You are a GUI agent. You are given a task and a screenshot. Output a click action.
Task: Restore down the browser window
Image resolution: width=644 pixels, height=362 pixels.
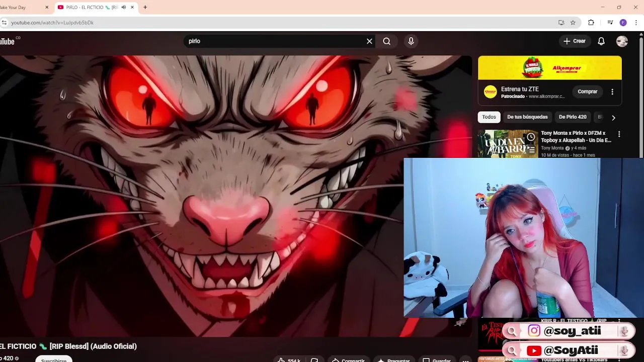[x=619, y=7]
